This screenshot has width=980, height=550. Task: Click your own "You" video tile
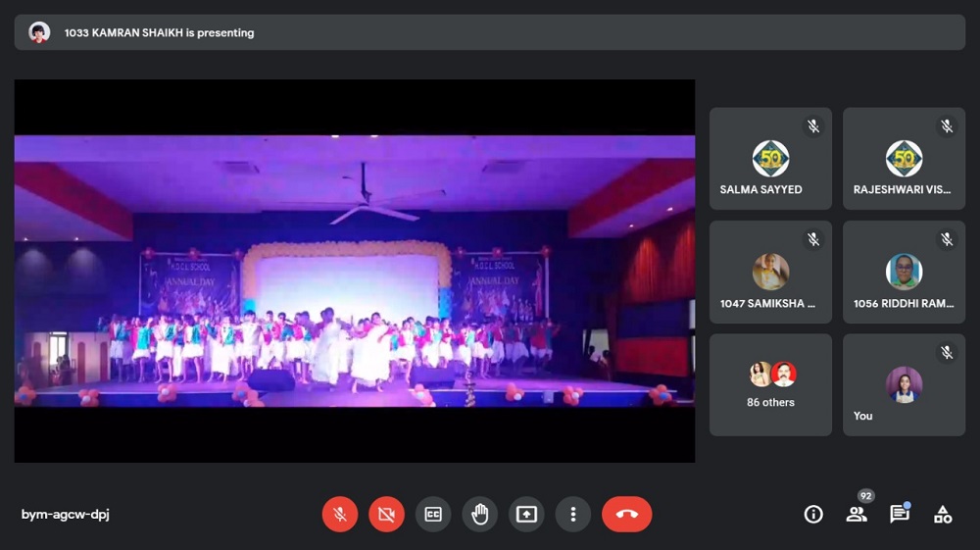pos(904,384)
